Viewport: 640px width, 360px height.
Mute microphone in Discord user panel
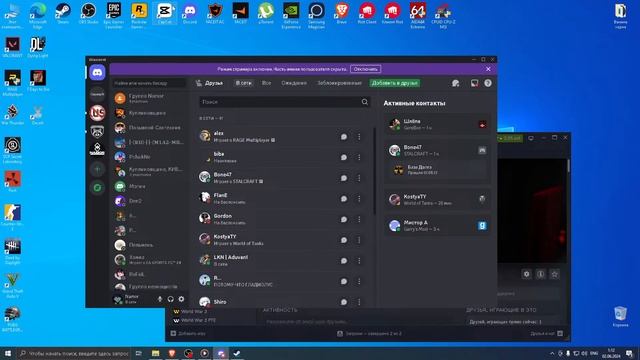(x=160, y=299)
